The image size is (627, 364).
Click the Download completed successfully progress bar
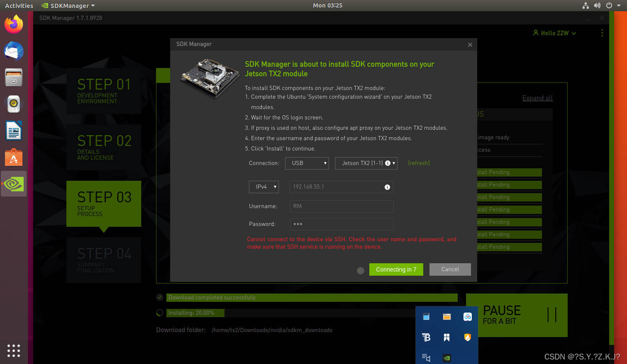[x=312, y=298]
